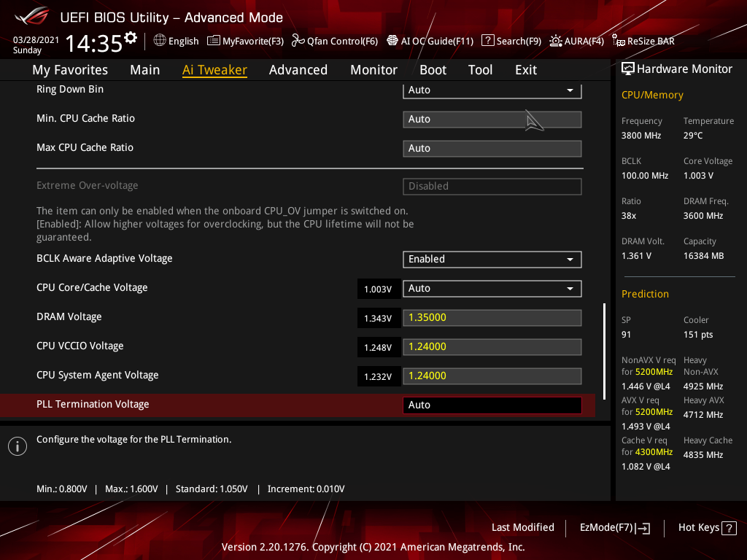
Task: Click the 151 pts cooler score
Action: (698, 335)
